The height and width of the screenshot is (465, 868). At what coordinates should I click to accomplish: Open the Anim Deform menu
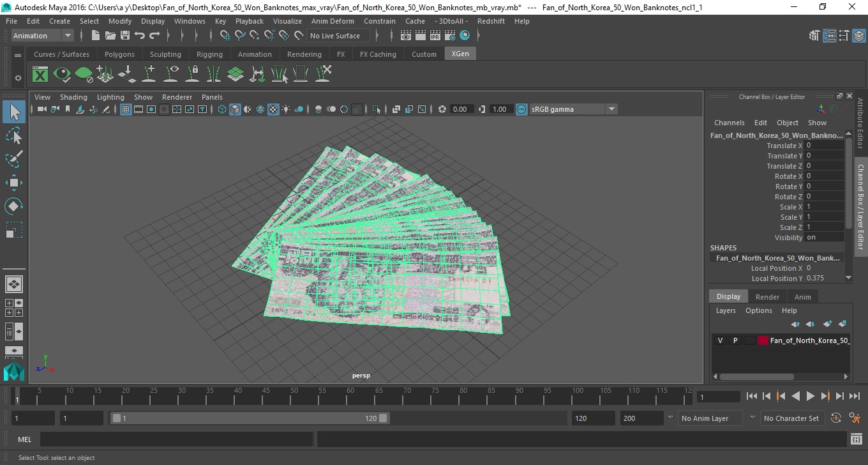(333, 21)
